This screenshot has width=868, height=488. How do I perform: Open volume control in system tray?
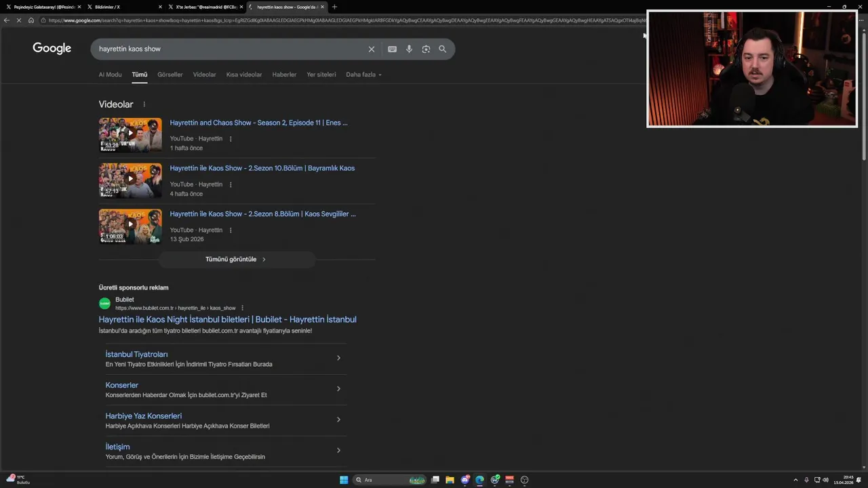(x=825, y=480)
